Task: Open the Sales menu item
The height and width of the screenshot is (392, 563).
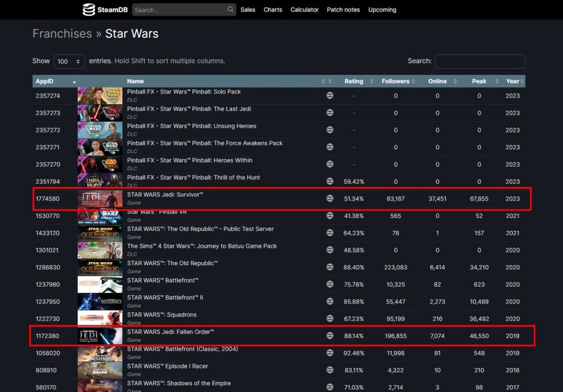Action: tap(248, 10)
